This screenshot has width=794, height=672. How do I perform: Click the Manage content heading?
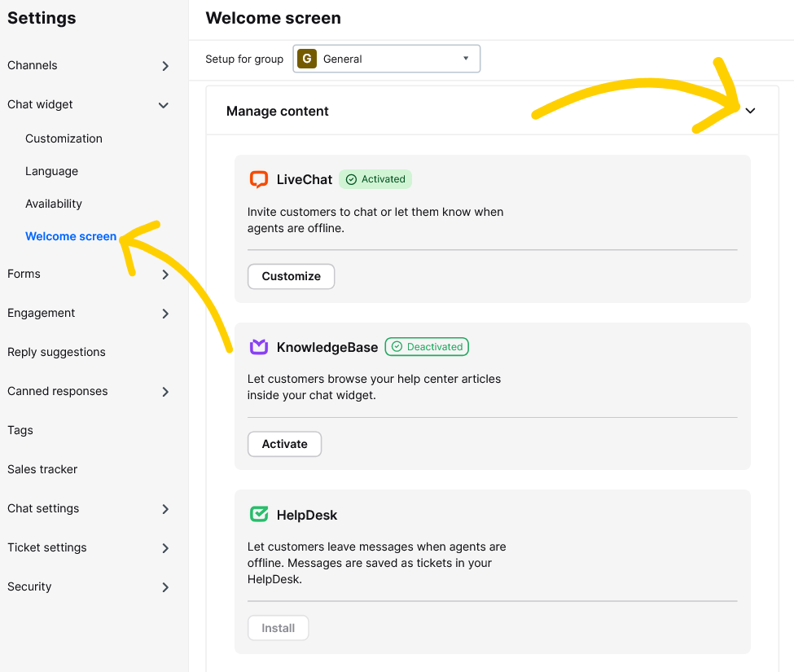(x=278, y=111)
